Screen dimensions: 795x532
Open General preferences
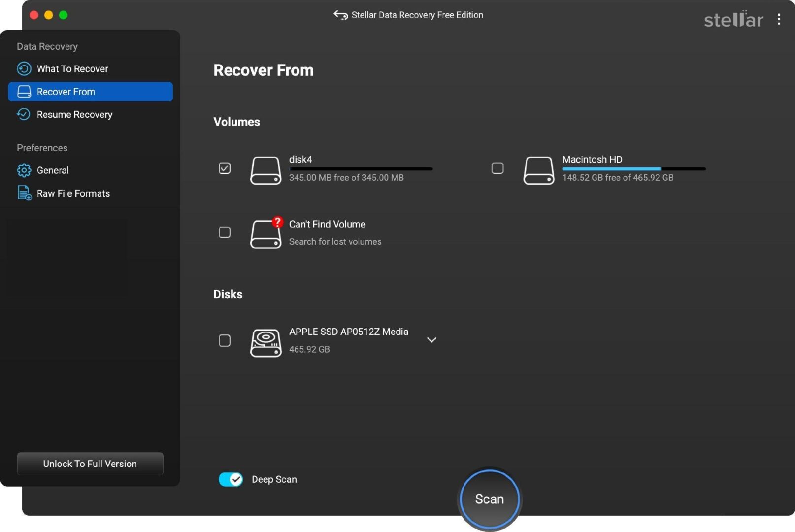91,170
